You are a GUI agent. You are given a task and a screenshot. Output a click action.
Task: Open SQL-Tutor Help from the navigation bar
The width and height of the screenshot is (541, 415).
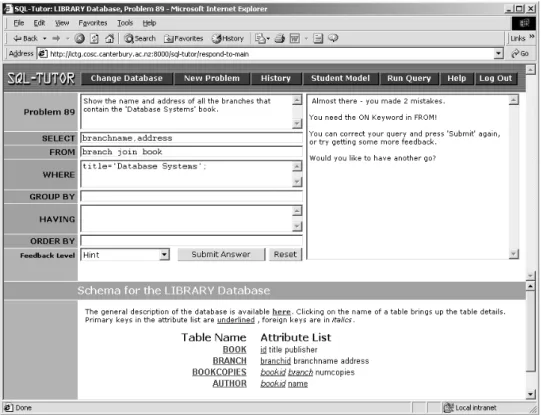pyautogui.click(x=456, y=78)
